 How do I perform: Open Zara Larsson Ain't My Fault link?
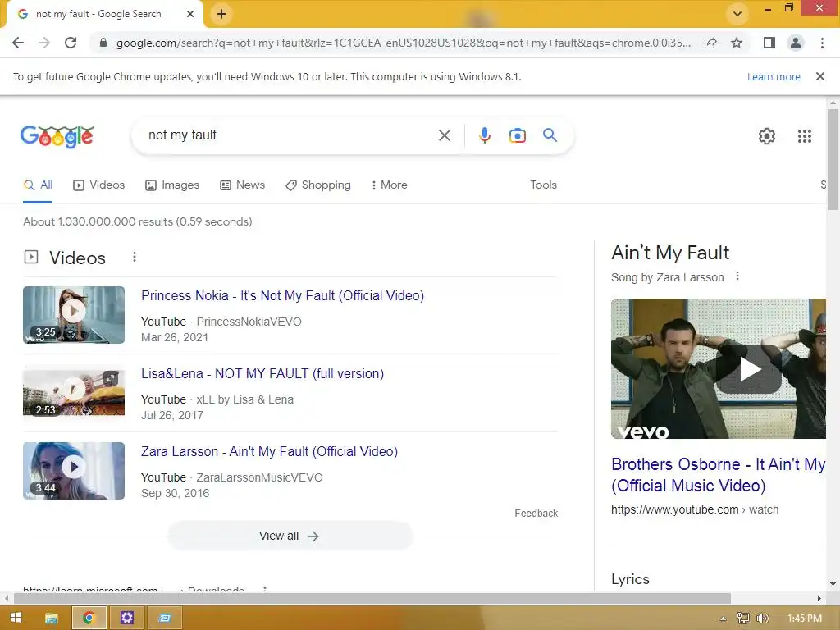(x=269, y=452)
